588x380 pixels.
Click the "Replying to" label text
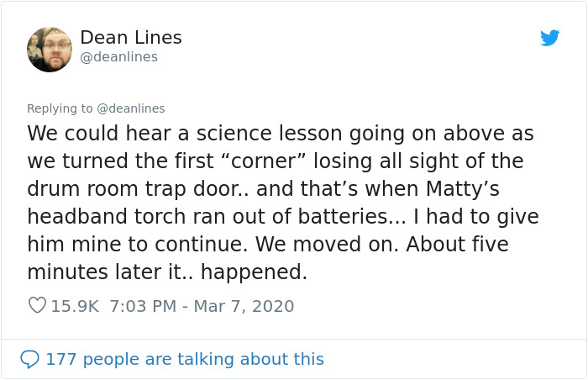pyautogui.click(x=60, y=108)
